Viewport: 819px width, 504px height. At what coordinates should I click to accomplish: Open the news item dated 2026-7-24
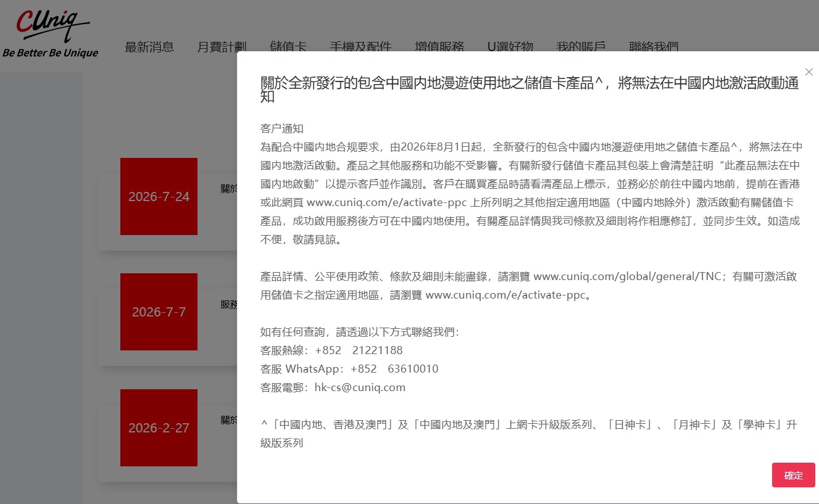tap(159, 196)
